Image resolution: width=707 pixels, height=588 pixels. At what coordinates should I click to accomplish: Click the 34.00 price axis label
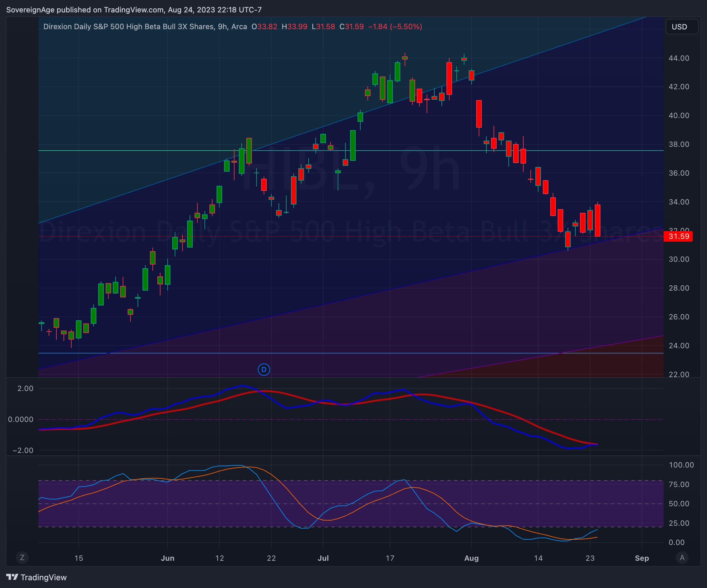(x=679, y=202)
